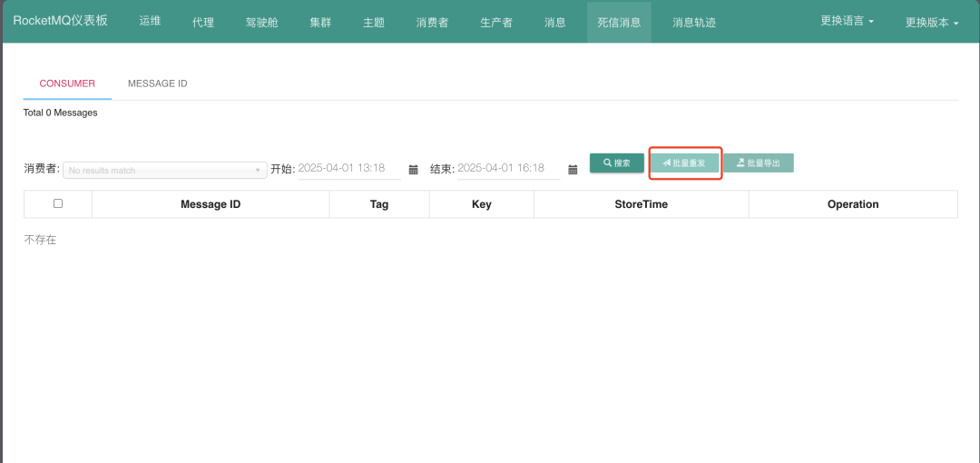
Task: Click the Message ID column header
Action: pos(211,204)
